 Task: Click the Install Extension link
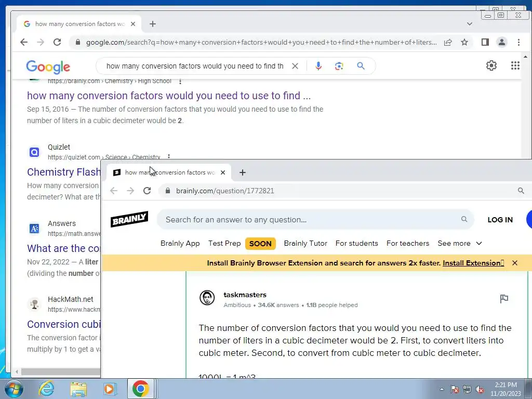tap(473, 263)
